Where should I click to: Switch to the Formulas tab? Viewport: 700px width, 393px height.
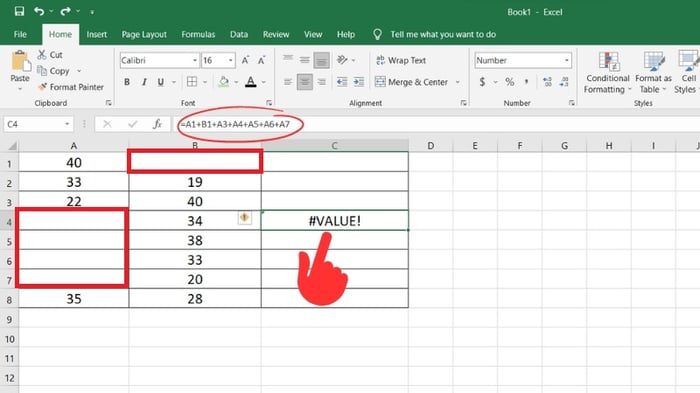coord(198,34)
